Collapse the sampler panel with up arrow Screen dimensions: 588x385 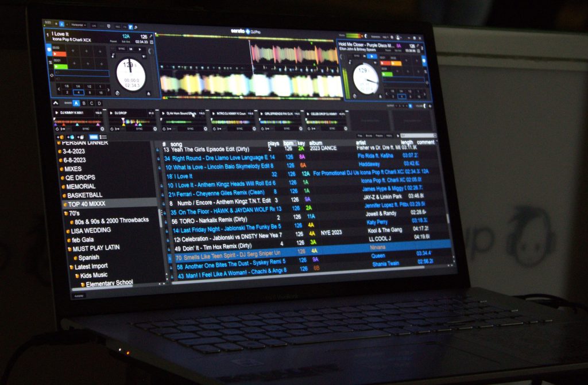(x=56, y=103)
